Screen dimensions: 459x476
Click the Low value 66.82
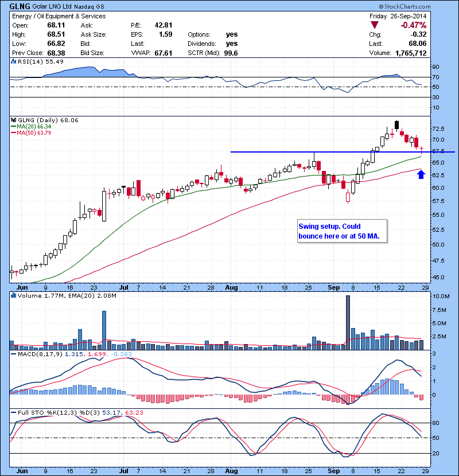tap(56, 44)
